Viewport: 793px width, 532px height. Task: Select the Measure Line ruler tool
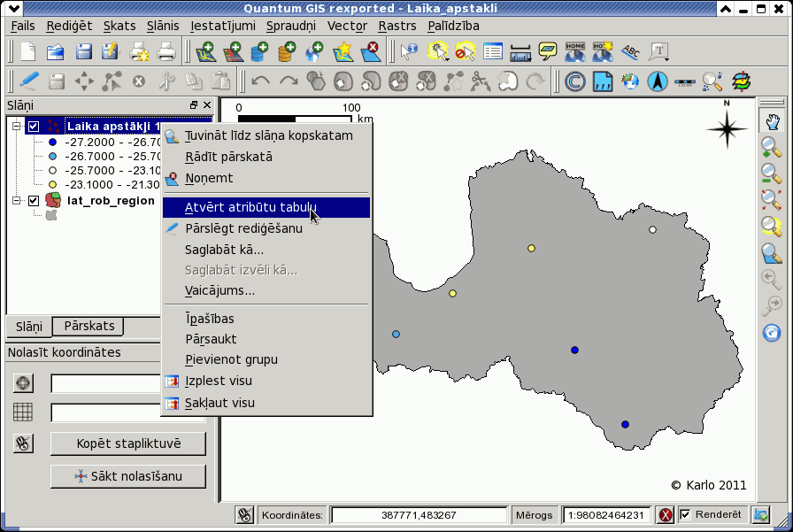coord(520,52)
